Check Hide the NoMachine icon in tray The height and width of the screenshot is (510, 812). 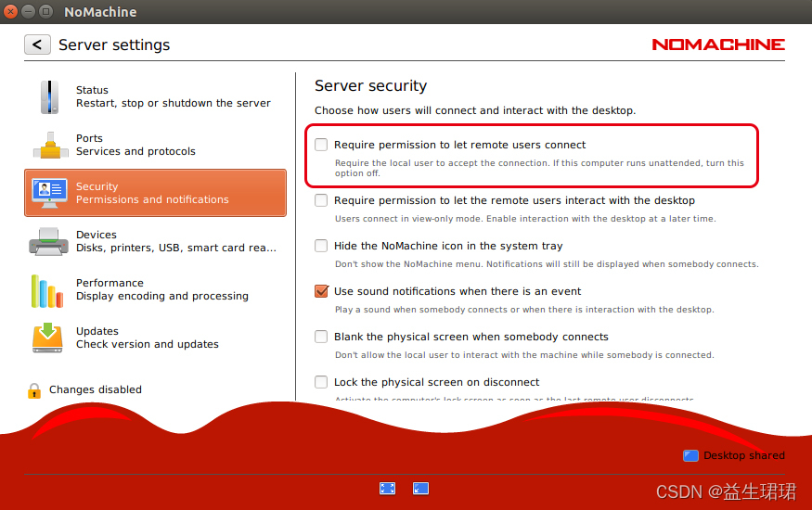(x=321, y=246)
